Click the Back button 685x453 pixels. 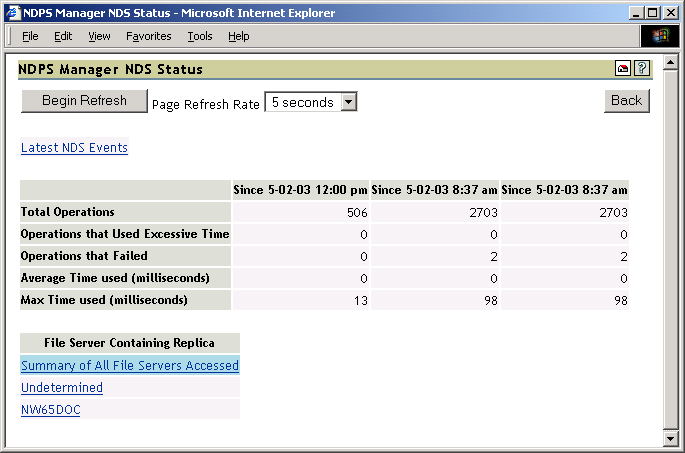click(626, 100)
